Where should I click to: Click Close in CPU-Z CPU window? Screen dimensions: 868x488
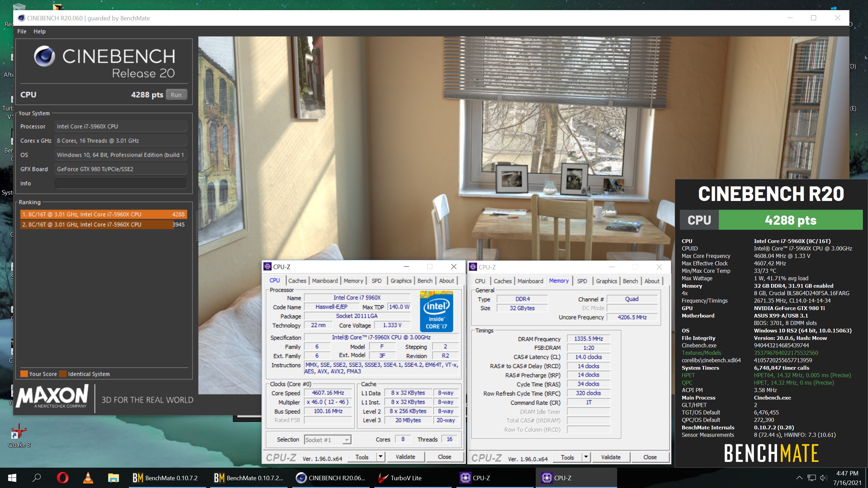[444, 457]
